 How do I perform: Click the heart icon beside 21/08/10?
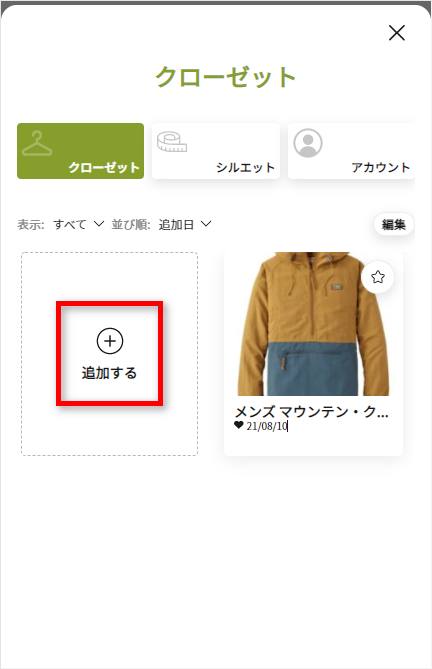tap(239, 425)
